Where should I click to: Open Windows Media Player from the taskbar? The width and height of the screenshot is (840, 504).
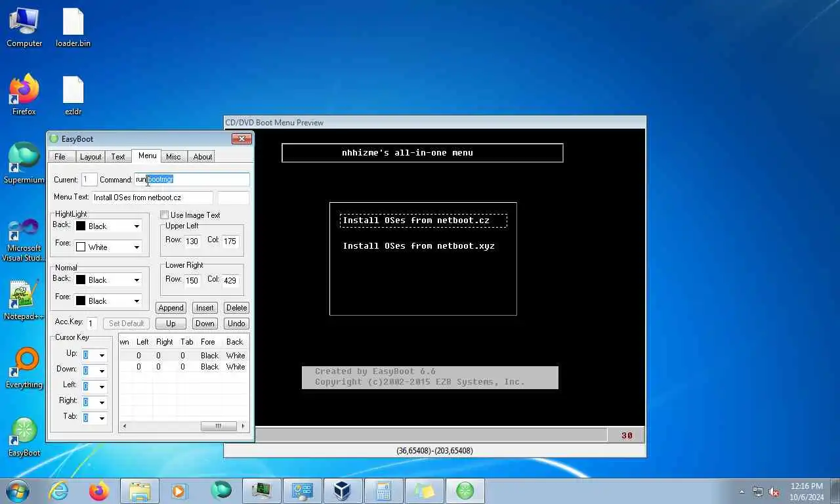(180, 491)
